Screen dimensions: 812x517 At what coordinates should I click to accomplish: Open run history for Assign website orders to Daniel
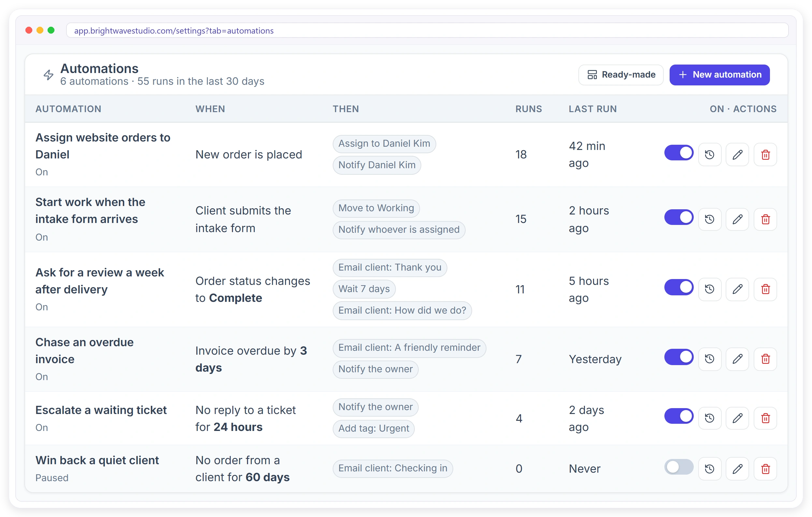pyautogui.click(x=709, y=155)
